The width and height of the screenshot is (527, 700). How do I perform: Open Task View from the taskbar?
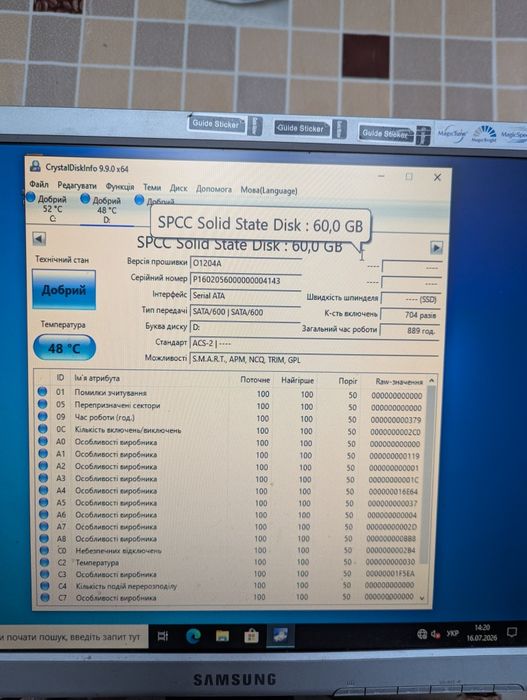click(x=163, y=636)
